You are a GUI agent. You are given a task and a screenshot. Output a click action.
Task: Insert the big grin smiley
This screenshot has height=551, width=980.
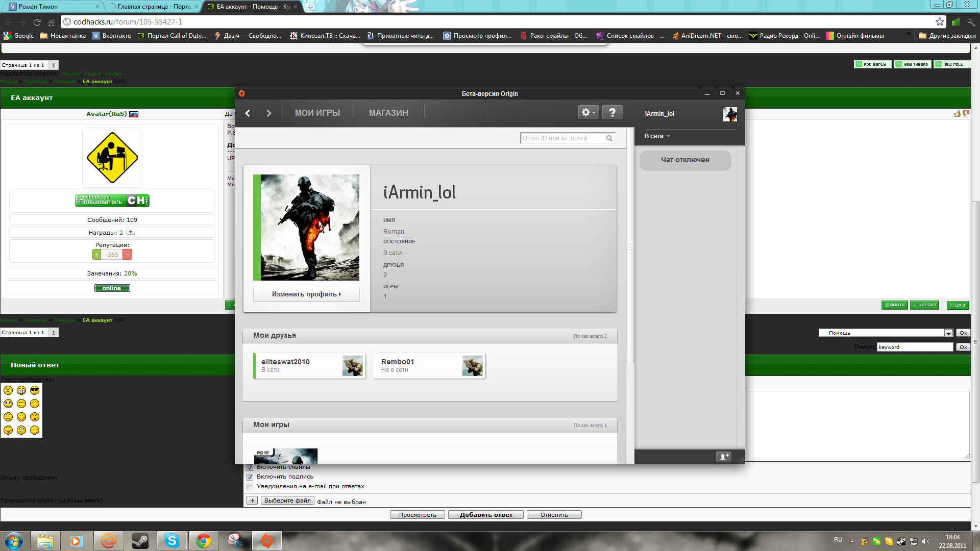[x=21, y=390]
